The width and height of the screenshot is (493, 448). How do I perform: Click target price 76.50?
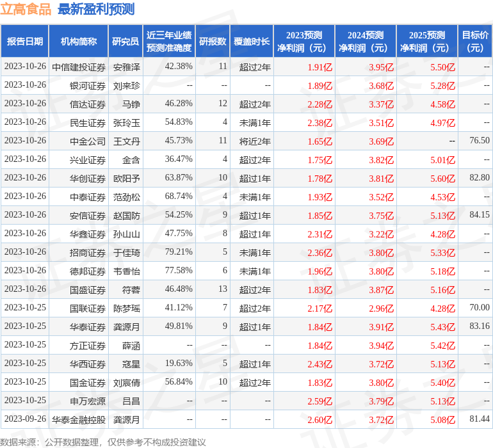pyautogui.click(x=480, y=141)
